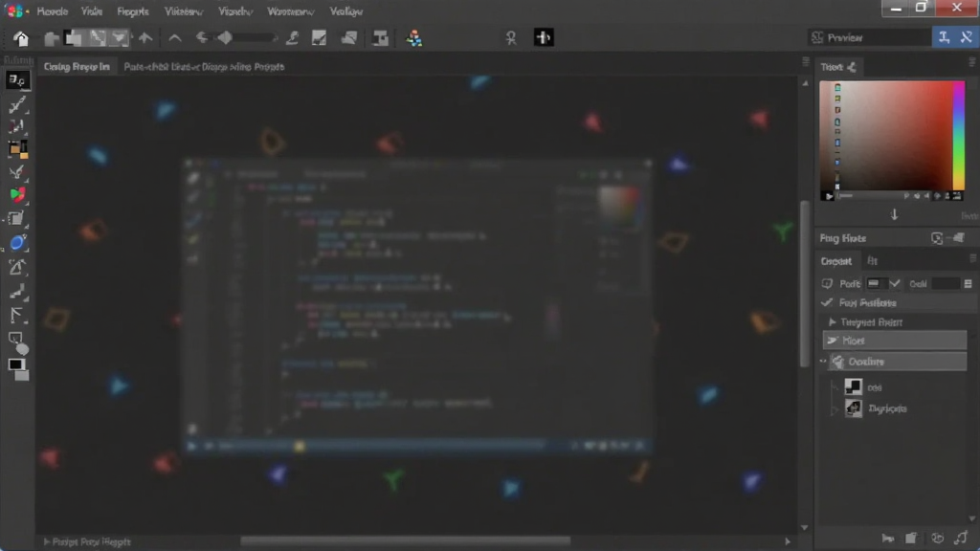This screenshot has width=980, height=551.
Task: Click the dark input field in the options row
Action: click(945, 283)
